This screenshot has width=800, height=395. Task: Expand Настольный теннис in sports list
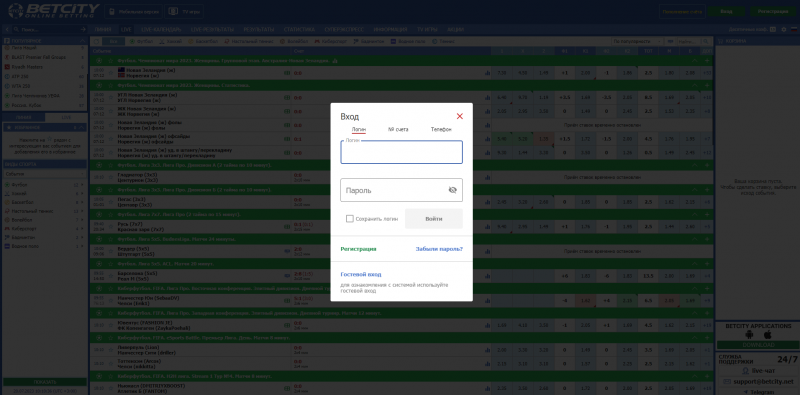coord(44,211)
